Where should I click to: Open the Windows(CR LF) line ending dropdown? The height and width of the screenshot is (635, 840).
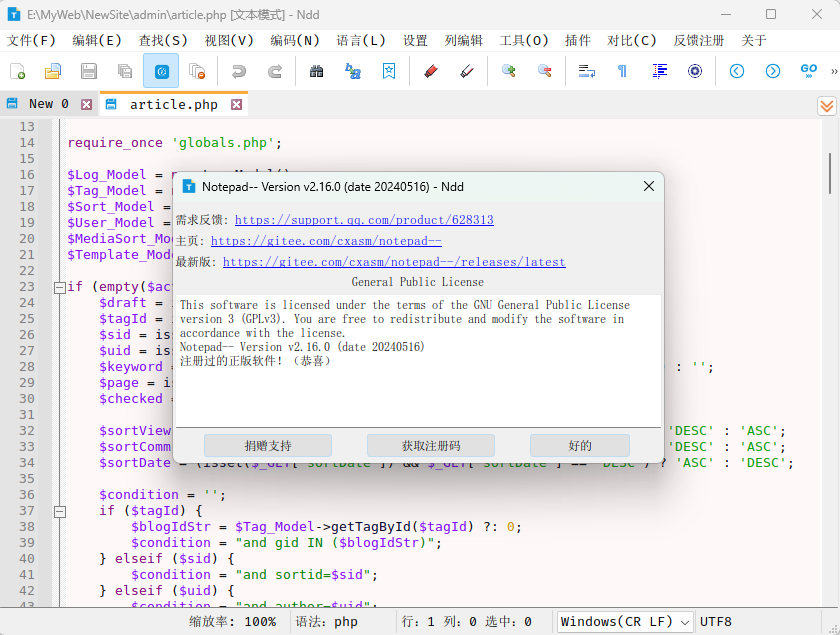(625, 622)
